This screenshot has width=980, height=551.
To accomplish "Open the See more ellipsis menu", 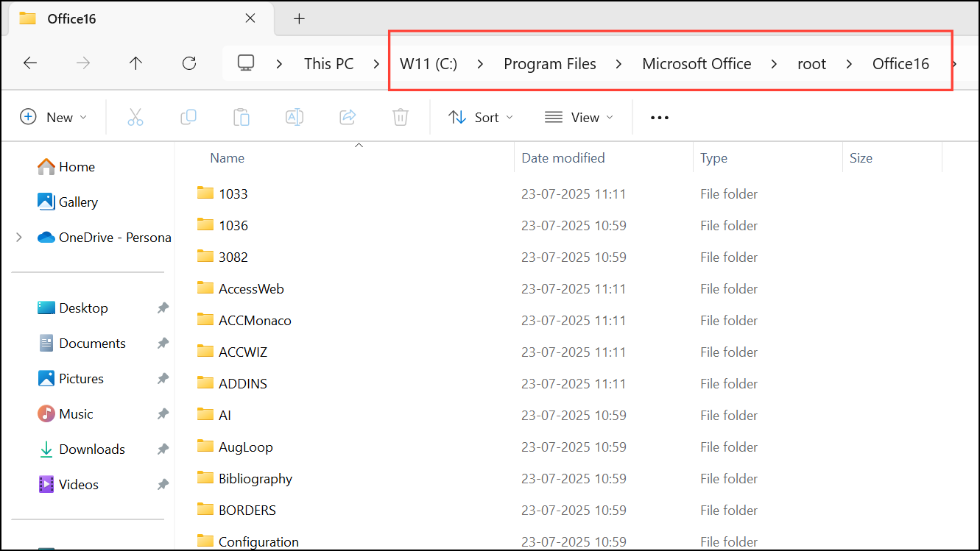I will coord(660,118).
